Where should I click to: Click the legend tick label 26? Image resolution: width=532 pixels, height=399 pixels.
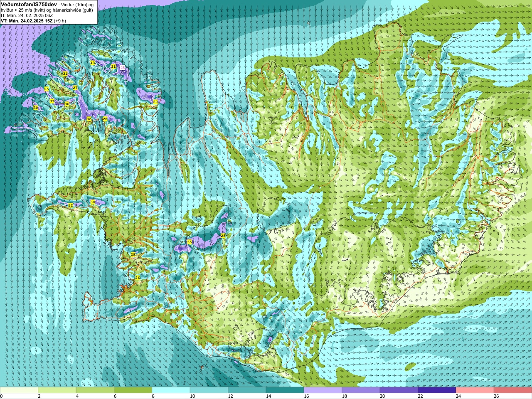(x=496, y=396)
